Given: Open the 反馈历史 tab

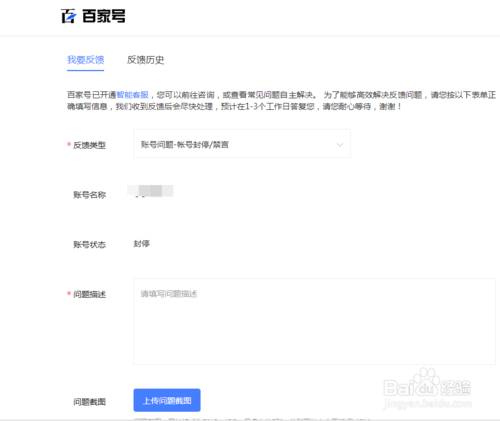Looking at the screenshot, I should pos(145,60).
